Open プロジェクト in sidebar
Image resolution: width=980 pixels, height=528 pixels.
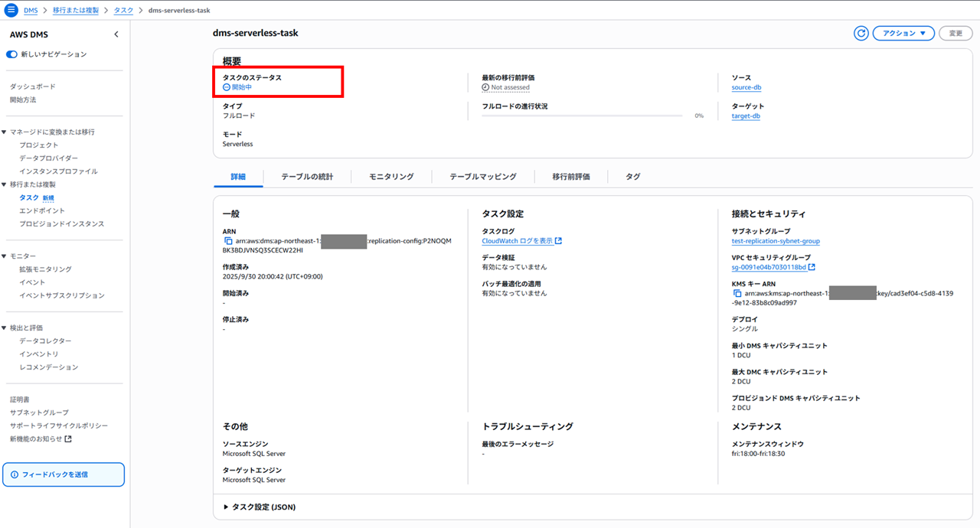(x=38, y=145)
